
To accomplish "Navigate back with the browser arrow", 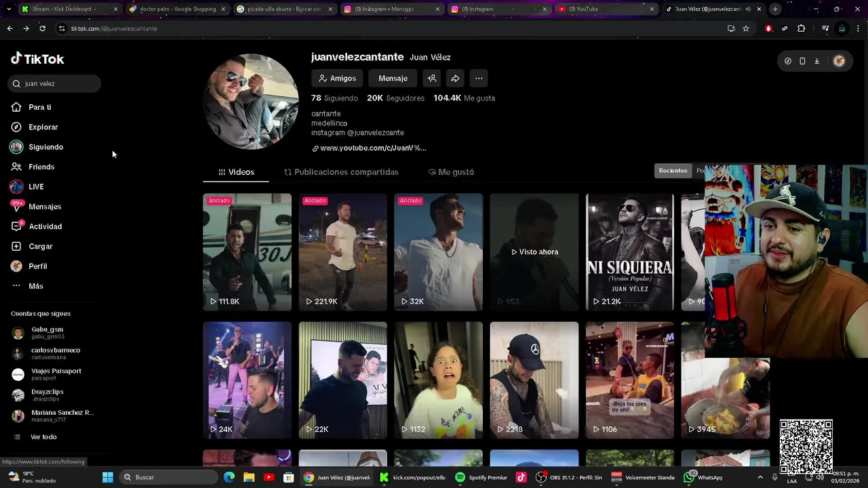I will coord(9,28).
